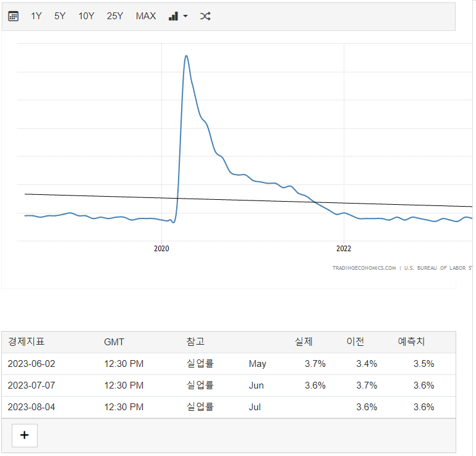This screenshot has width=476, height=456.
Task: Click 실업률 in the May row
Action: (200, 363)
